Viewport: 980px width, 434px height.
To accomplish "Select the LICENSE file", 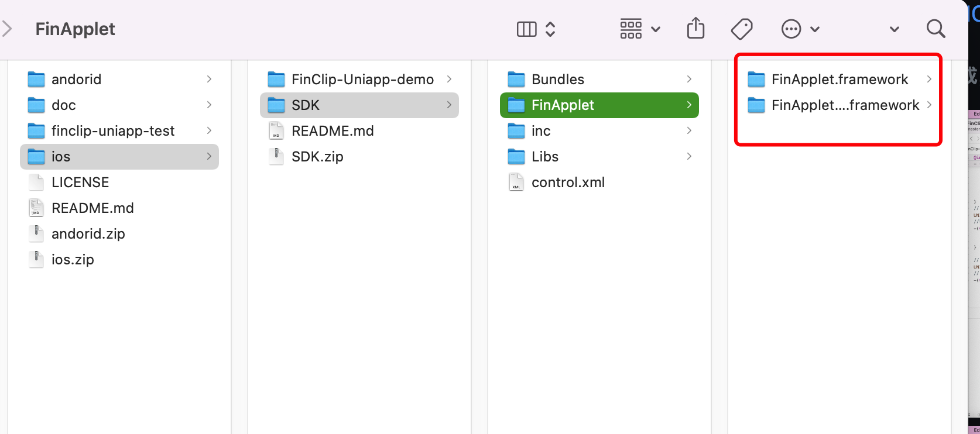I will pyautogui.click(x=80, y=182).
